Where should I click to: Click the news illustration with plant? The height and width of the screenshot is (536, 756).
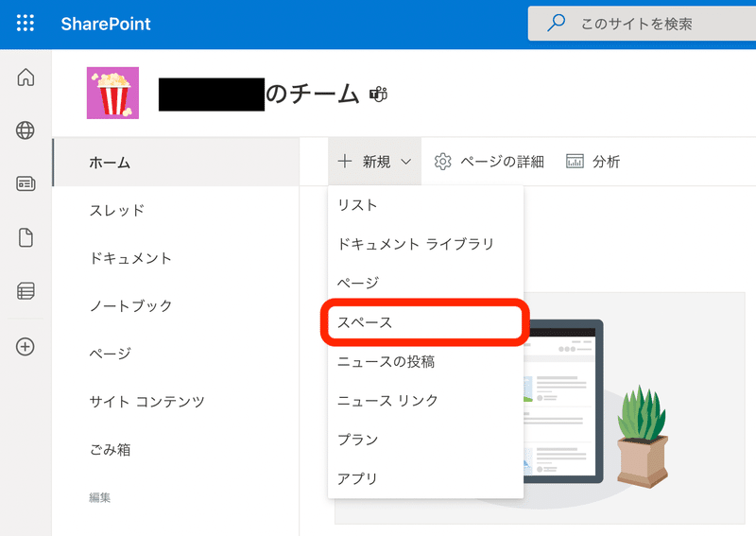[598, 407]
